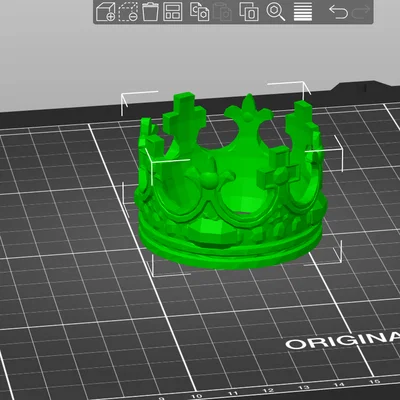Click the Copy icon in toolbar
This screenshot has width=400, height=400.
click(199, 12)
